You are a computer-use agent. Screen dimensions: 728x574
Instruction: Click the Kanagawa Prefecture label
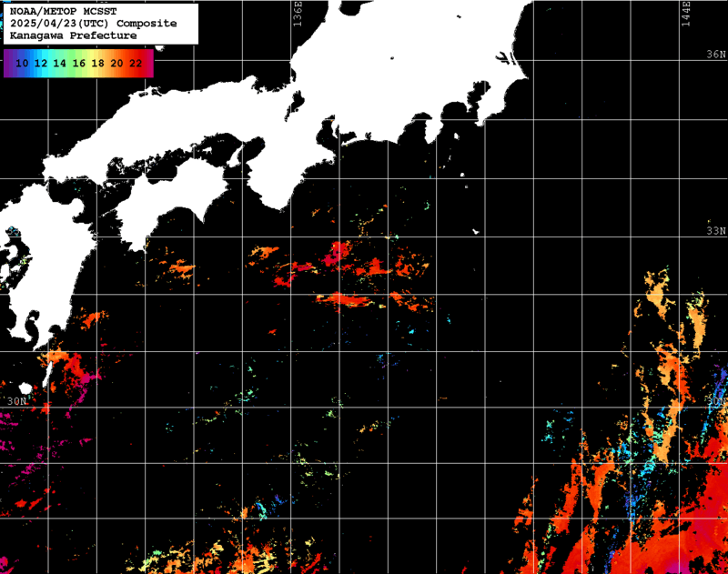[x=74, y=35]
